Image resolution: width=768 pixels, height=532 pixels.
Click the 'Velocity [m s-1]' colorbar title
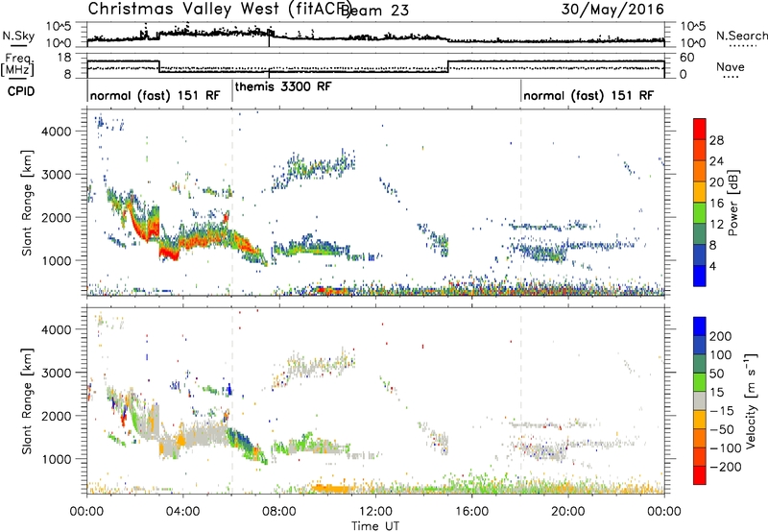coord(751,400)
